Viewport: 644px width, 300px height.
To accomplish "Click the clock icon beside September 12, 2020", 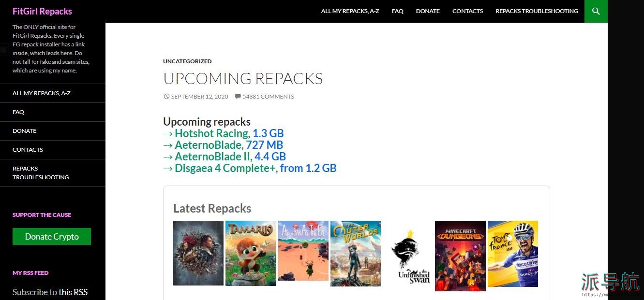I will [166, 97].
